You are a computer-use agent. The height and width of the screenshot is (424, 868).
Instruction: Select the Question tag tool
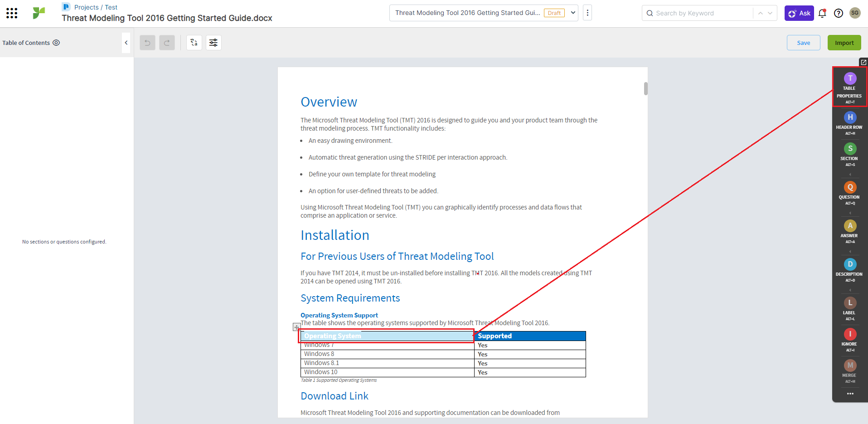849,193
